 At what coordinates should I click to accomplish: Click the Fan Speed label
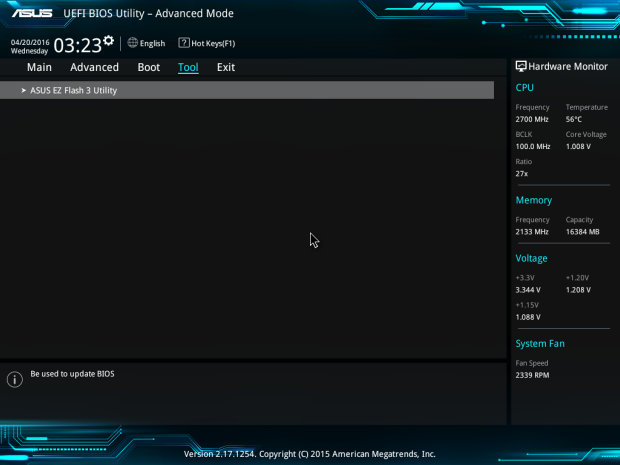point(532,363)
